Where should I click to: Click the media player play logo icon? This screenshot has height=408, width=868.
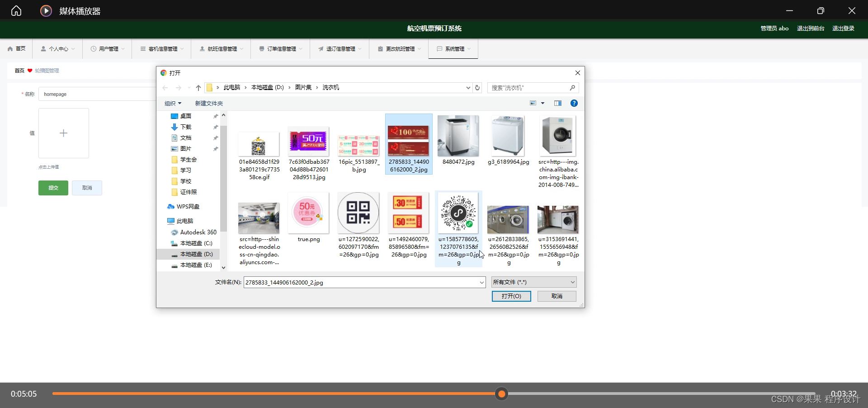[x=46, y=10]
